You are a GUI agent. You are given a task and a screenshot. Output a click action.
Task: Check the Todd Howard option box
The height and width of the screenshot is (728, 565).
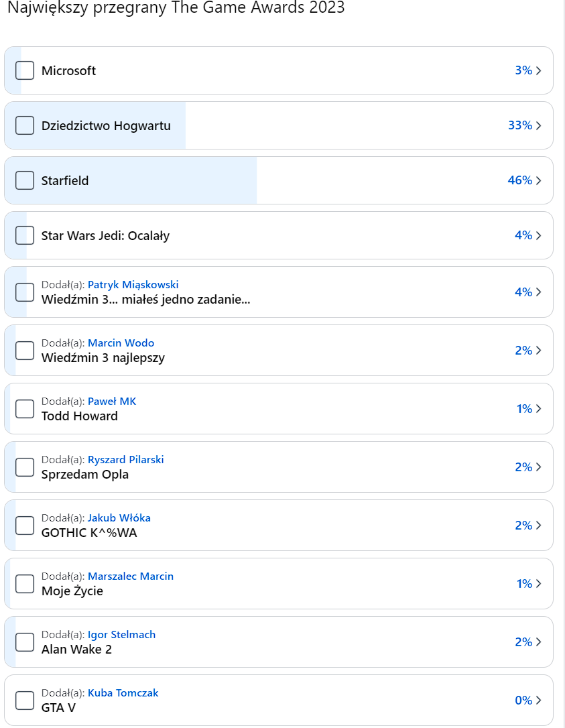[25, 409]
